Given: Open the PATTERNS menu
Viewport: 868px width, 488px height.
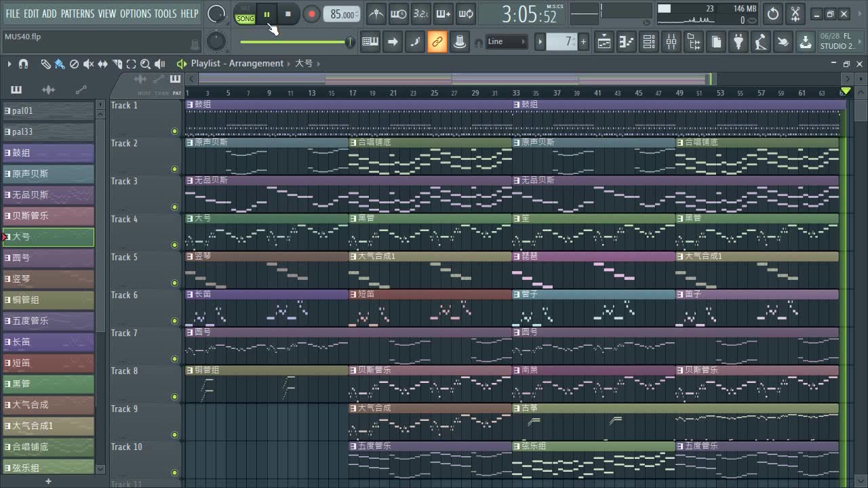Looking at the screenshot, I should [x=77, y=14].
